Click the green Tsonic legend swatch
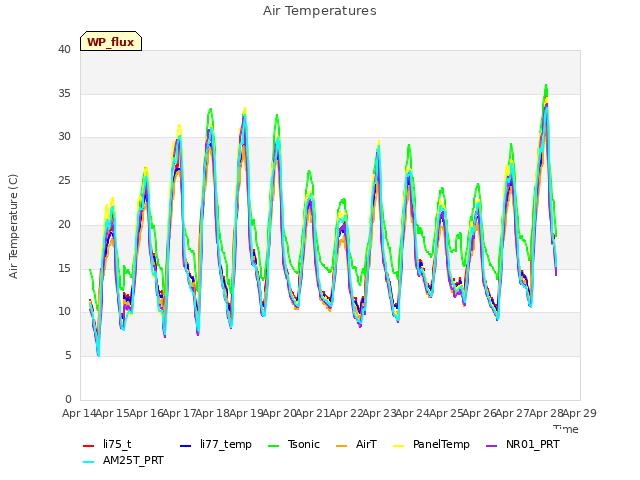 [273, 446]
